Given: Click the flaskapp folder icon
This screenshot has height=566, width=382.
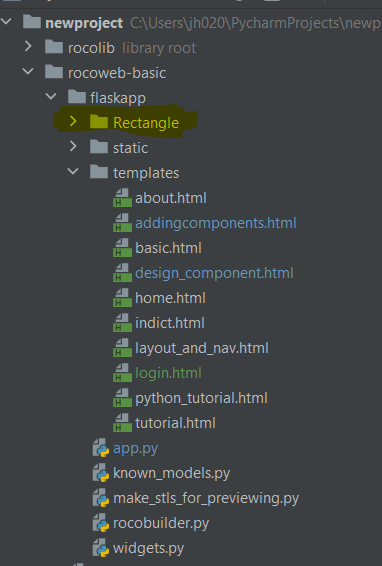Looking at the screenshot, I should 77,97.
